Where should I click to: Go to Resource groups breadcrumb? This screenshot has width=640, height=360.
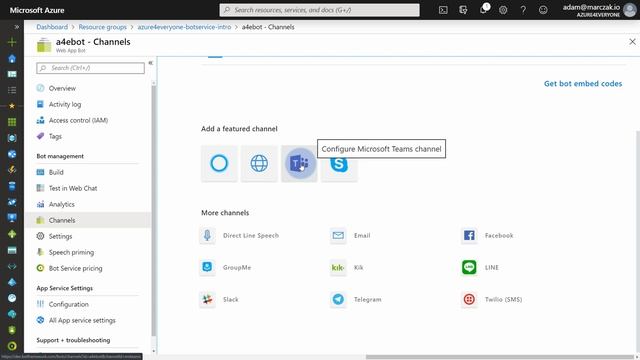102,27
